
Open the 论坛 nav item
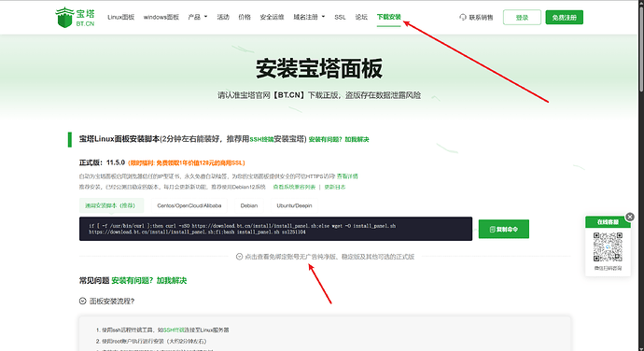click(x=361, y=17)
